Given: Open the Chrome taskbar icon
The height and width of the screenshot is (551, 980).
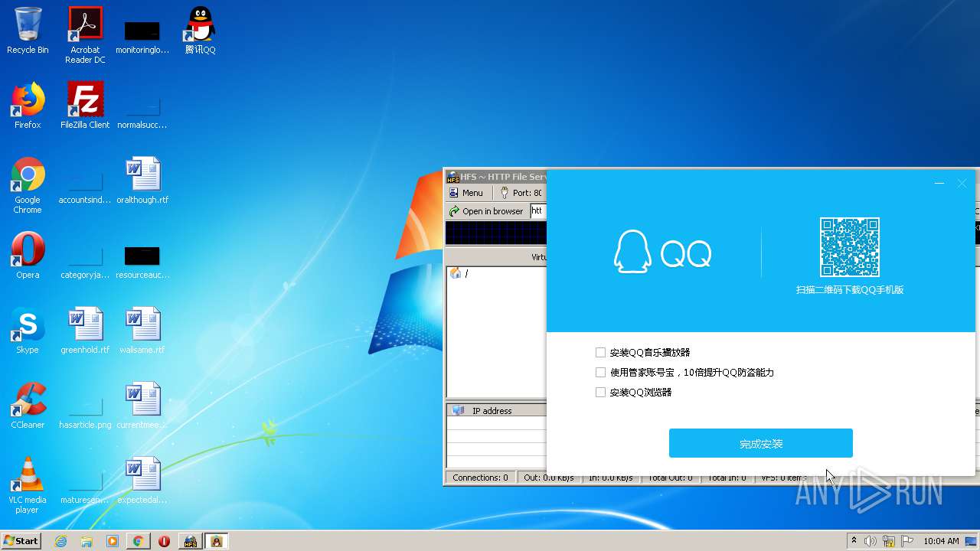Looking at the screenshot, I should (x=138, y=541).
